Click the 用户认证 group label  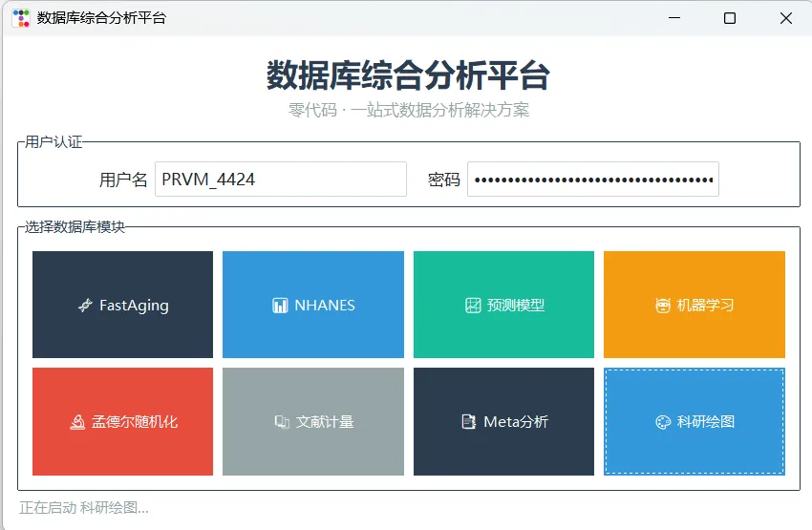click(x=53, y=142)
